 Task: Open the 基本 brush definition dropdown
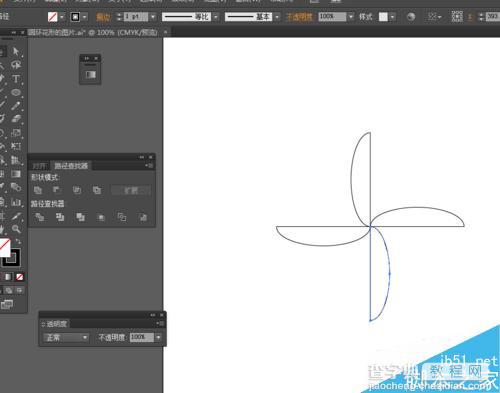pyautogui.click(x=277, y=17)
